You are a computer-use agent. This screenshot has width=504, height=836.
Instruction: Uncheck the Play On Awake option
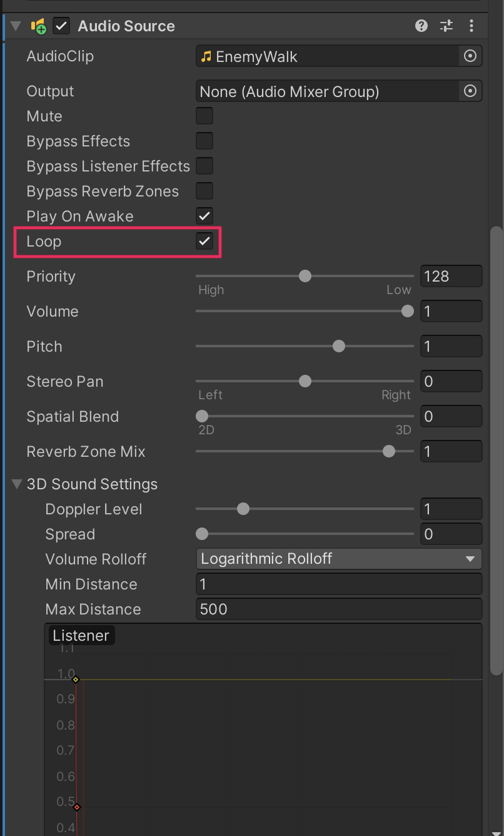(x=204, y=217)
